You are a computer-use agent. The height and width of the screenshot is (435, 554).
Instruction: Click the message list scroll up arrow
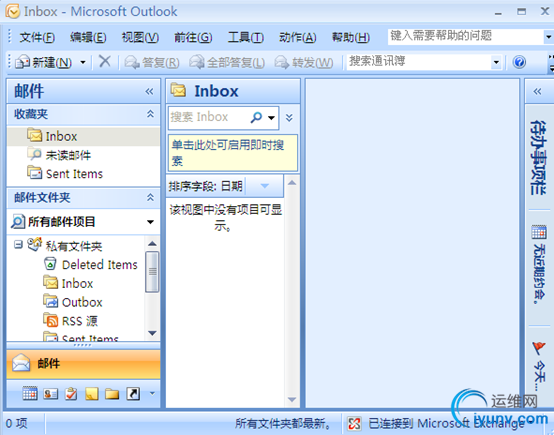click(x=292, y=183)
